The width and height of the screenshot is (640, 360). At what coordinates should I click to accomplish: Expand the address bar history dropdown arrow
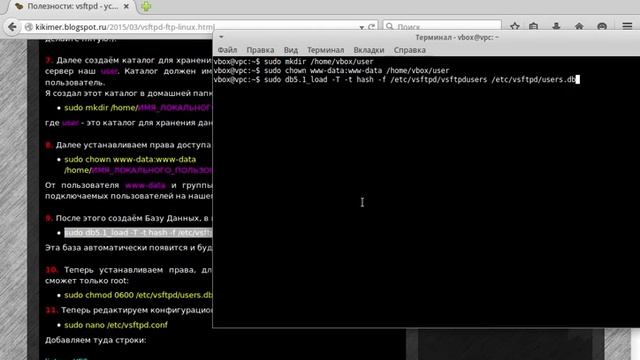coord(362,27)
